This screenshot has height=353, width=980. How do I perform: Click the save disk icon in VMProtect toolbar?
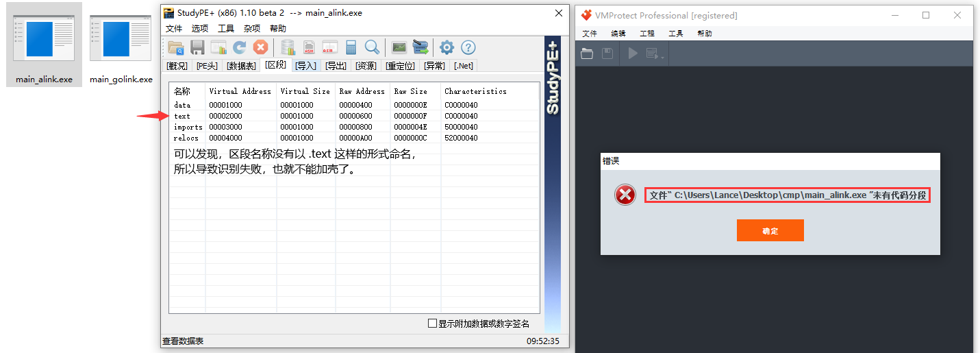pyautogui.click(x=607, y=53)
